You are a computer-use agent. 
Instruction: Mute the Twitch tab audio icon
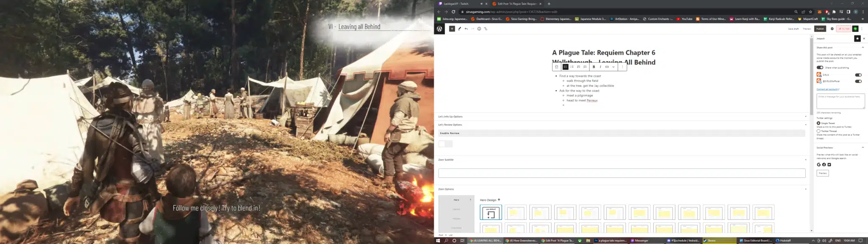pyautogui.click(x=481, y=4)
